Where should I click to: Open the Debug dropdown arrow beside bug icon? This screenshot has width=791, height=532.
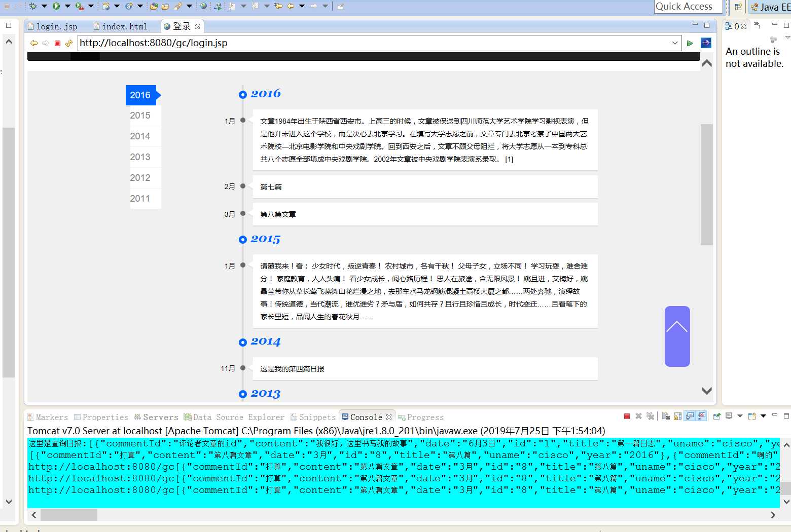pyautogui.click(x=44, y=6)
